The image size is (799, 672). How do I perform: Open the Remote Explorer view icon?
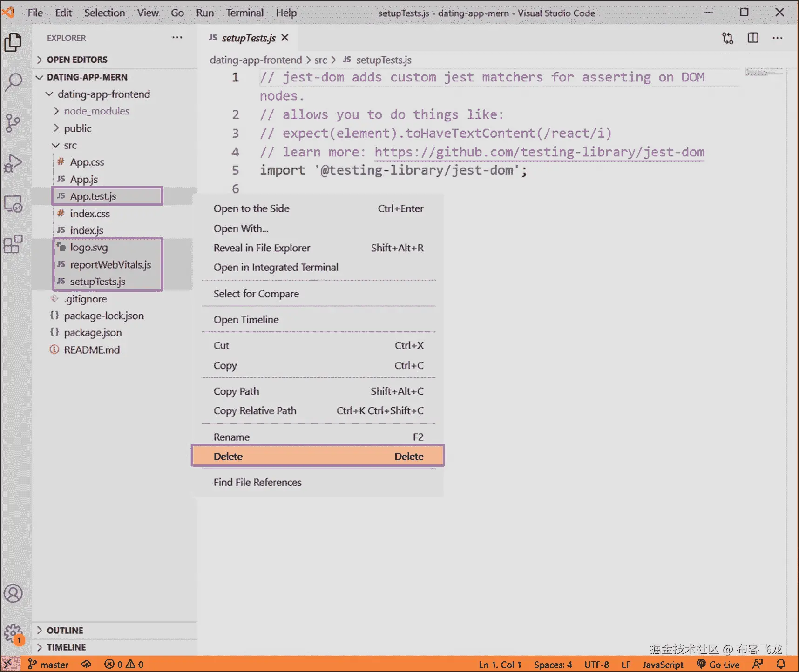13,204
